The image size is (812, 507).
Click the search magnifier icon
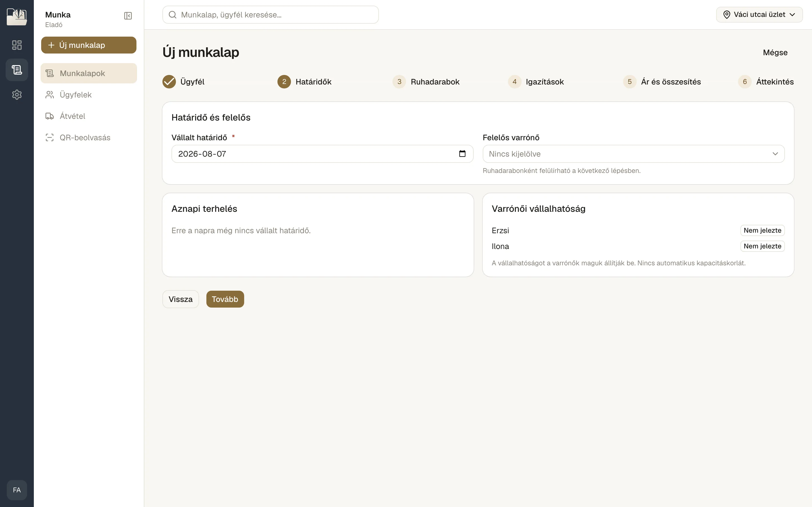(x=173, y=15)
